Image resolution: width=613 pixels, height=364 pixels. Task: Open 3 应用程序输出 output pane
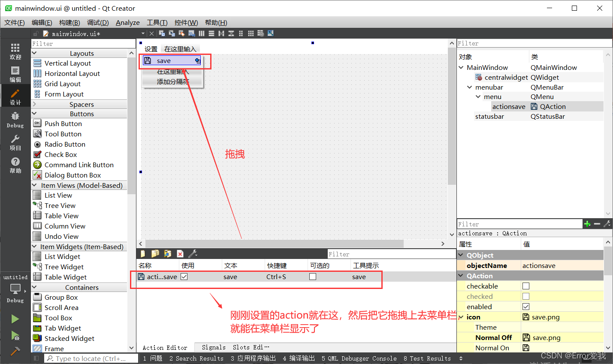tap(253, 358)
